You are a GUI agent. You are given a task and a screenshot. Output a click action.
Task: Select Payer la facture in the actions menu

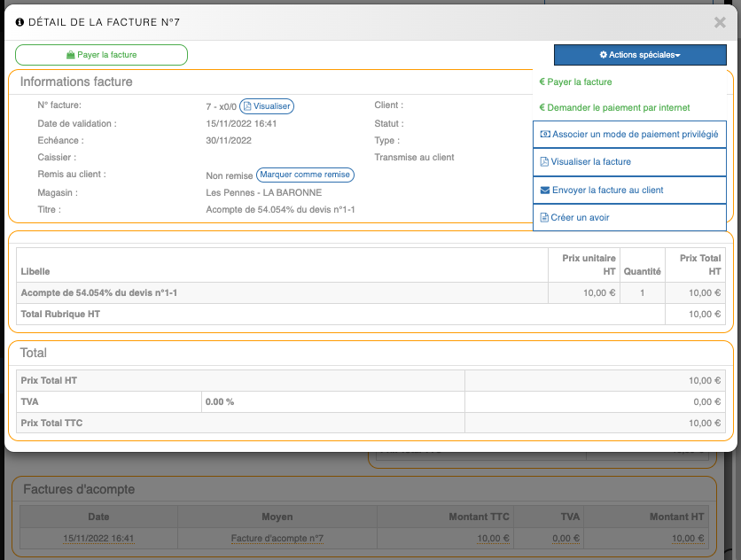point(580,82)
